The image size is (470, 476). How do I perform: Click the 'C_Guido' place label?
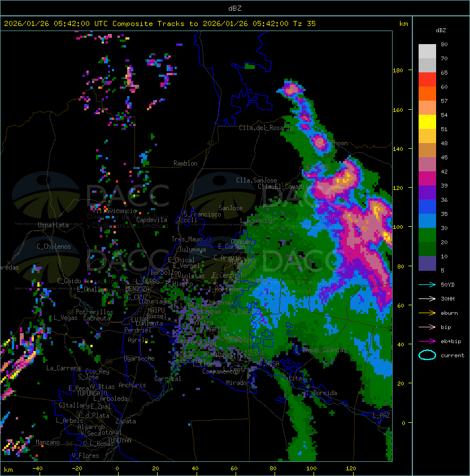point(69,281)
